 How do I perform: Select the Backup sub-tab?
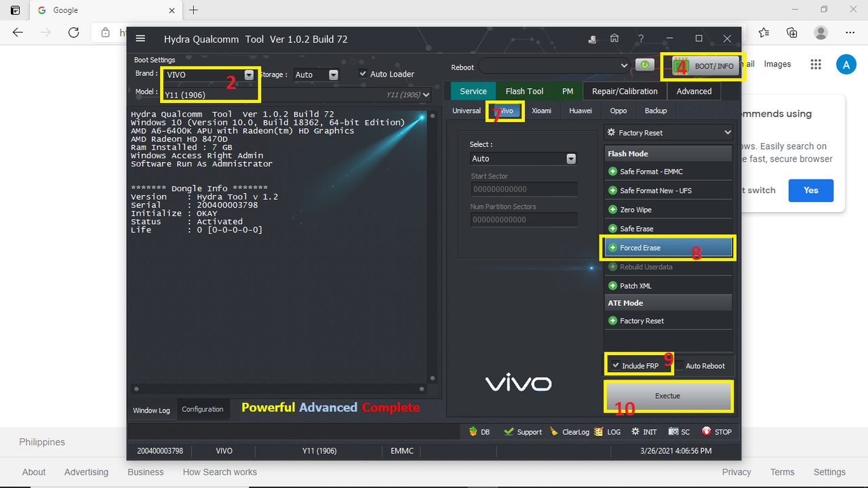pos(656,110)
